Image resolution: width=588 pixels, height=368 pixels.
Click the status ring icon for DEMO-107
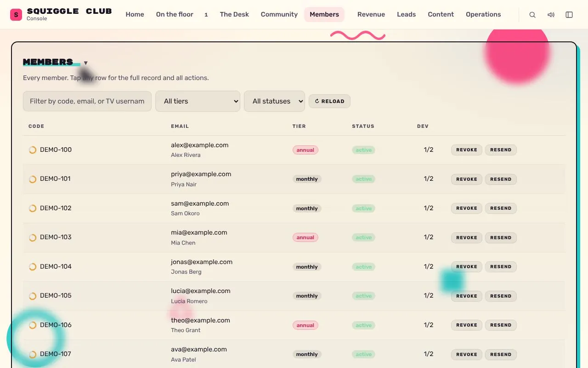(x=33, y=354)
